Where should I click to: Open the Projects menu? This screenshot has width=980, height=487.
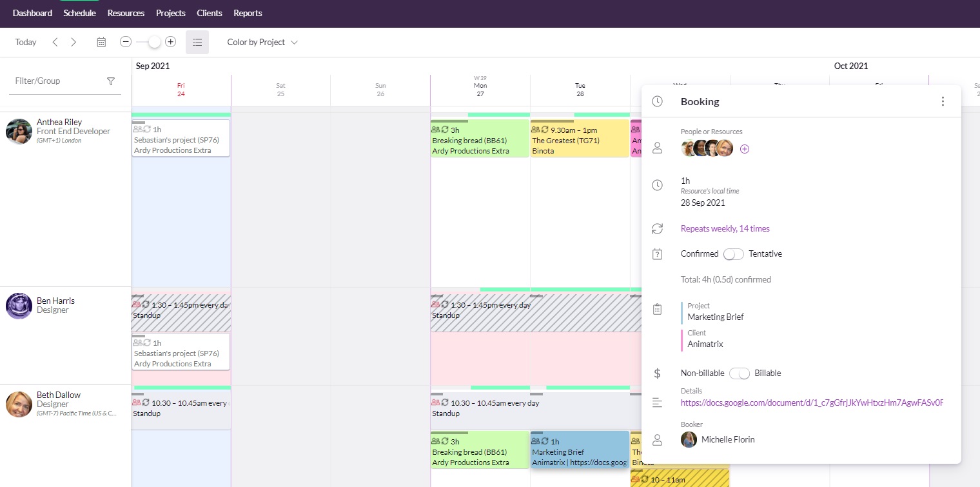click(170, 13)
